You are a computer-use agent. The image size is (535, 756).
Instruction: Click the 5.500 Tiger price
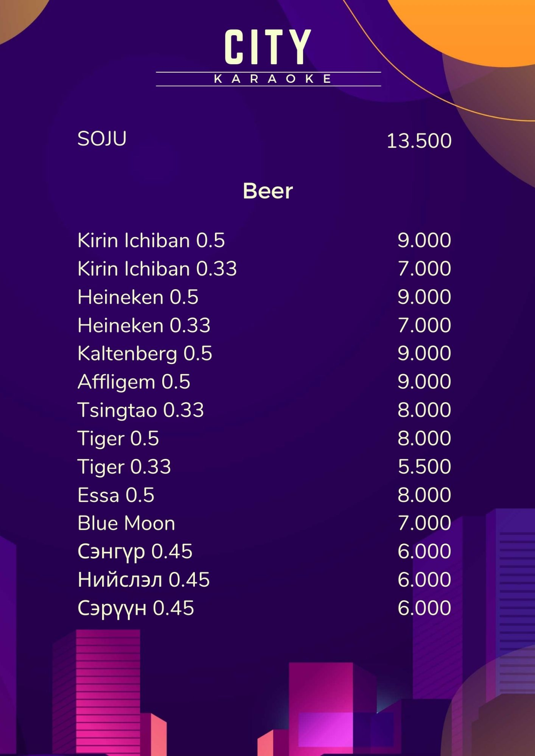[x=424, y=467]
